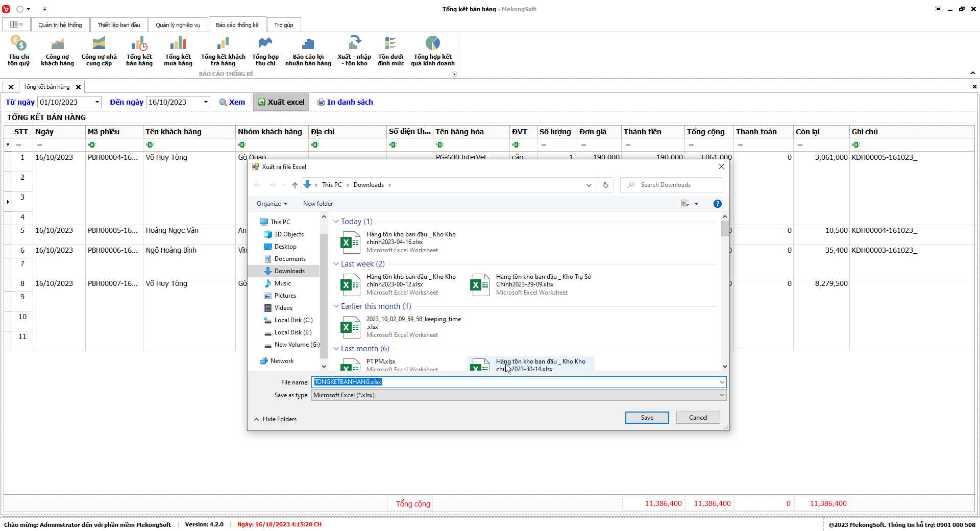
Task: Refresh the Downloads folder listing
Action: tap(605, 185)
